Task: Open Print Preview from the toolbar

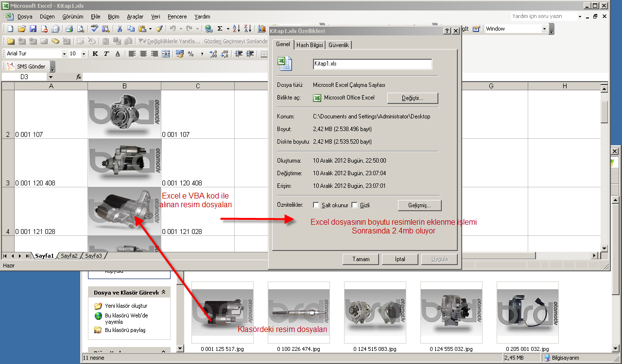Action: point(80,29)
